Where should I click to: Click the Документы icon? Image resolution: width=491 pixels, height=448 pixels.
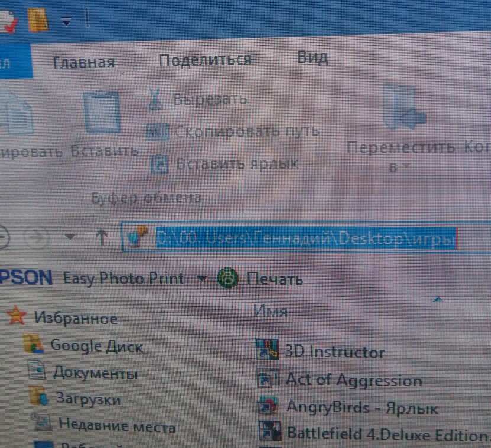tap(37, 370)
